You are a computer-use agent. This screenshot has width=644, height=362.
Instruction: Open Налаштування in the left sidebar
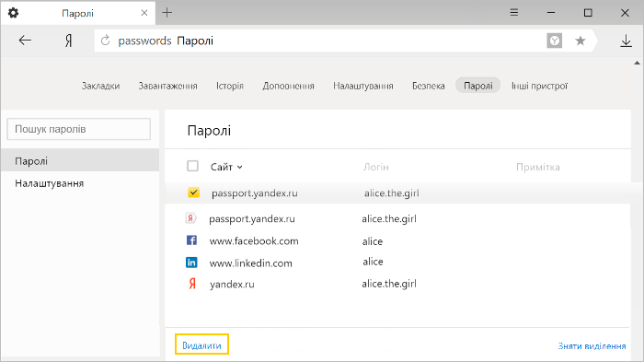pos(50,183)
